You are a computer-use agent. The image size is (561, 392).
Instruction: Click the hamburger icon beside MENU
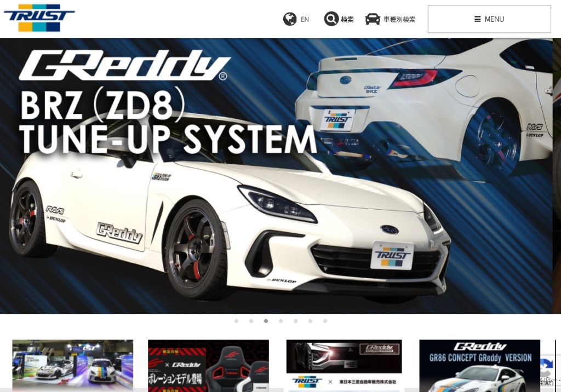coord(477,19)
